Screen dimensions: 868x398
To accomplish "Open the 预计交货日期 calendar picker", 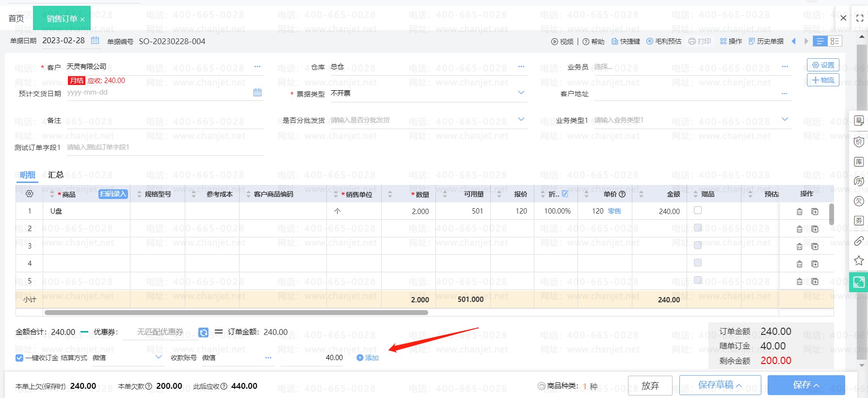I will pos(257,92).
